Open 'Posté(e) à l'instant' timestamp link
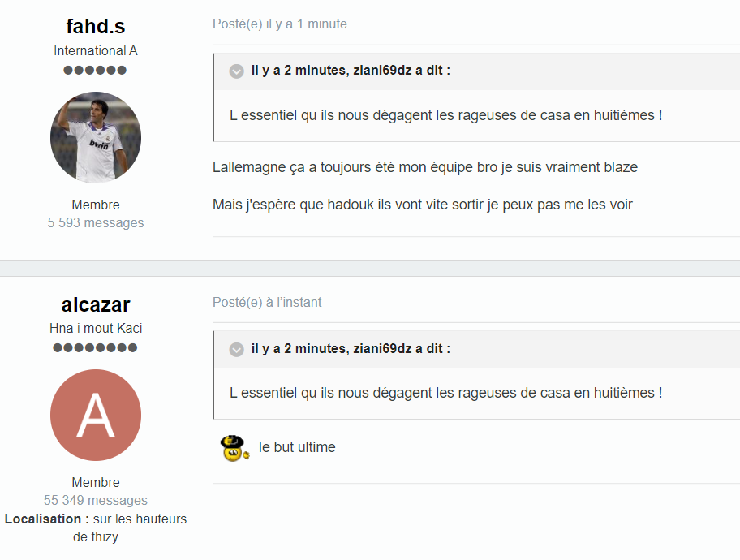740x560 pixels. click(x=267, y=302)
